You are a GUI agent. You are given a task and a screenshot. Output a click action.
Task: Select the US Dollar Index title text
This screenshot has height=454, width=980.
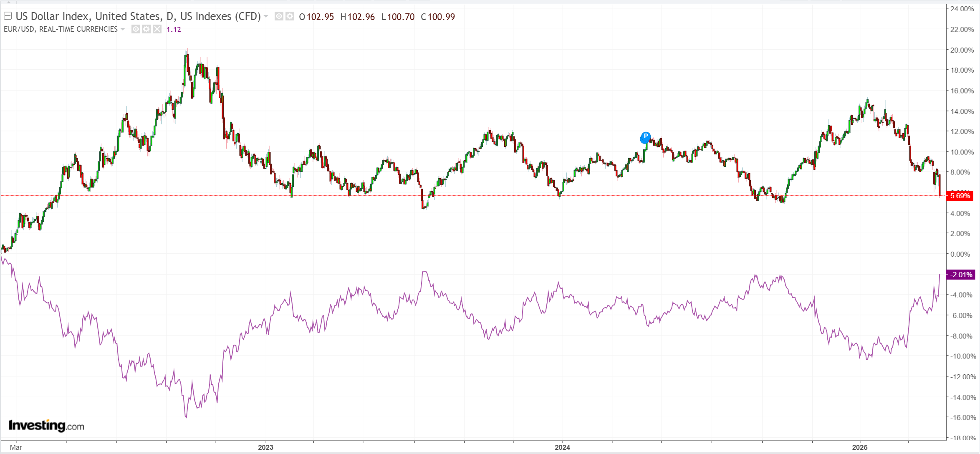point(138,16)
